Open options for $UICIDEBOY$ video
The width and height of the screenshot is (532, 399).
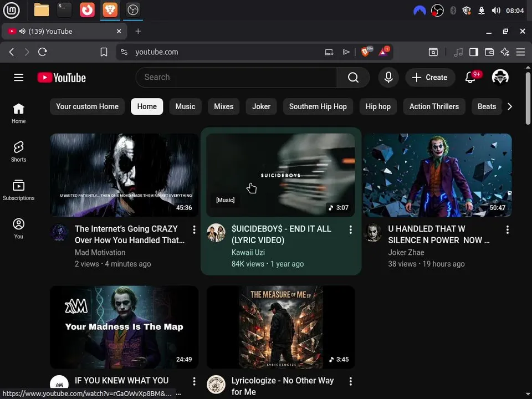coord(350,229)
